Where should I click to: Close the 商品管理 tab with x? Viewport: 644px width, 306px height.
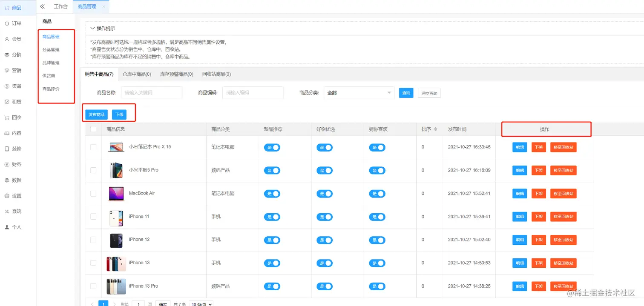(104, 7)
